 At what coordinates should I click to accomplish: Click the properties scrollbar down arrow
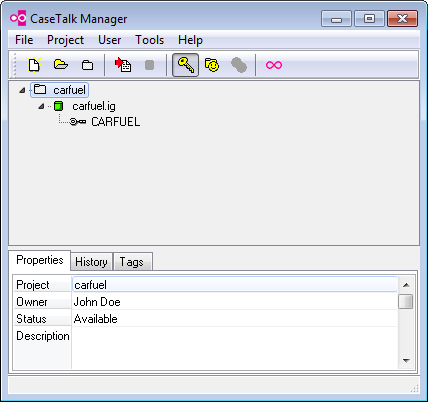point(406,360)
